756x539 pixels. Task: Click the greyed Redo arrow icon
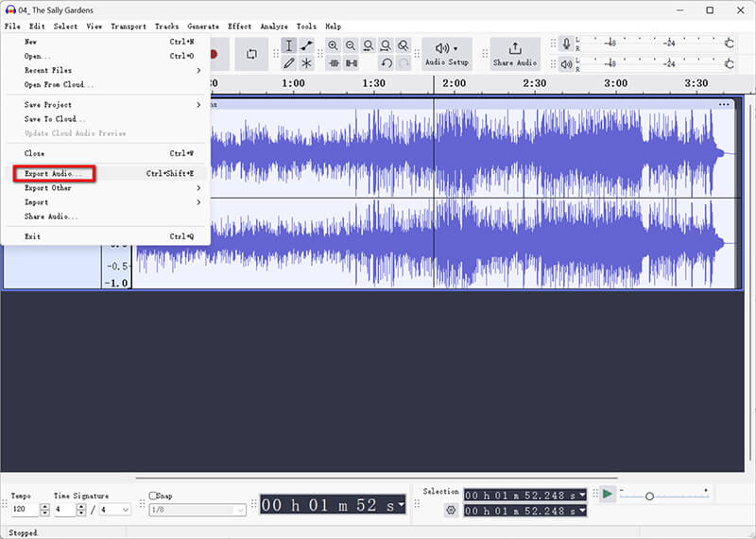point(404,63)
